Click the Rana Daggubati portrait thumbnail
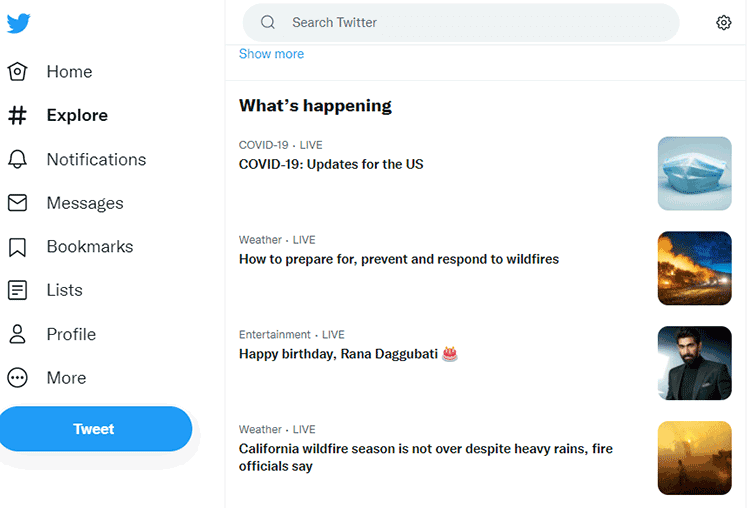This screenshot has height=508, width=750. [695, 363]
